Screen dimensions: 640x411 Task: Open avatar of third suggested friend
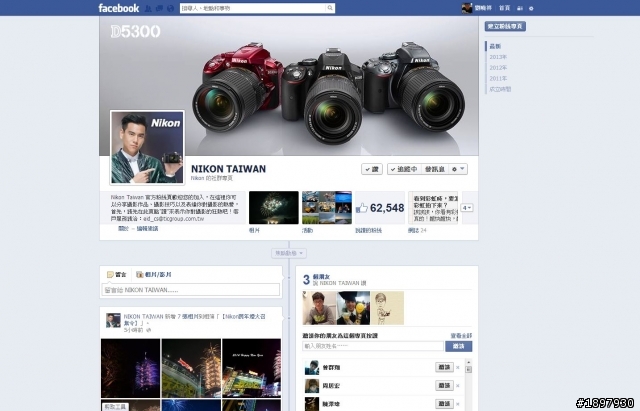(312, 404)
